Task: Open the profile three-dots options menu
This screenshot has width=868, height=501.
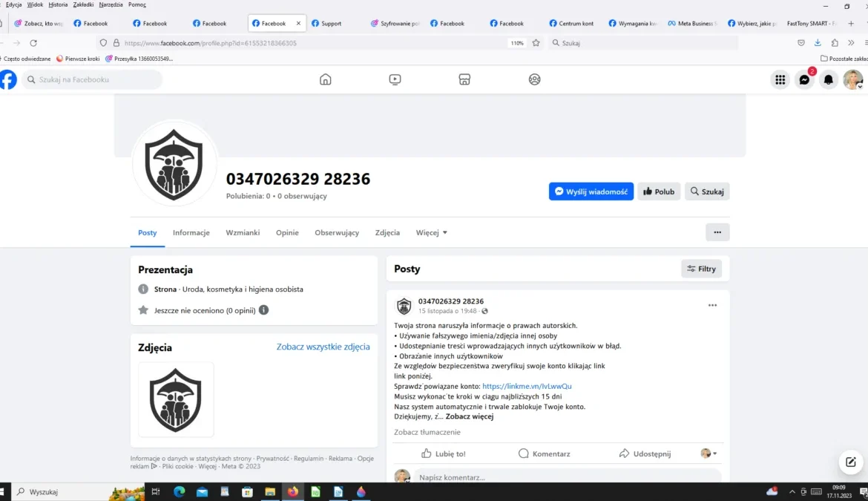Action: (x=717, y=232)
